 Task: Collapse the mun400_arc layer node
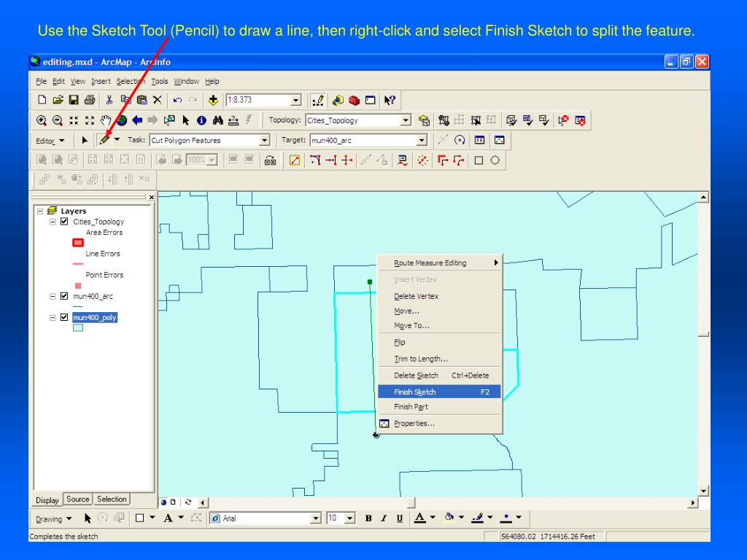click(53, 296)
